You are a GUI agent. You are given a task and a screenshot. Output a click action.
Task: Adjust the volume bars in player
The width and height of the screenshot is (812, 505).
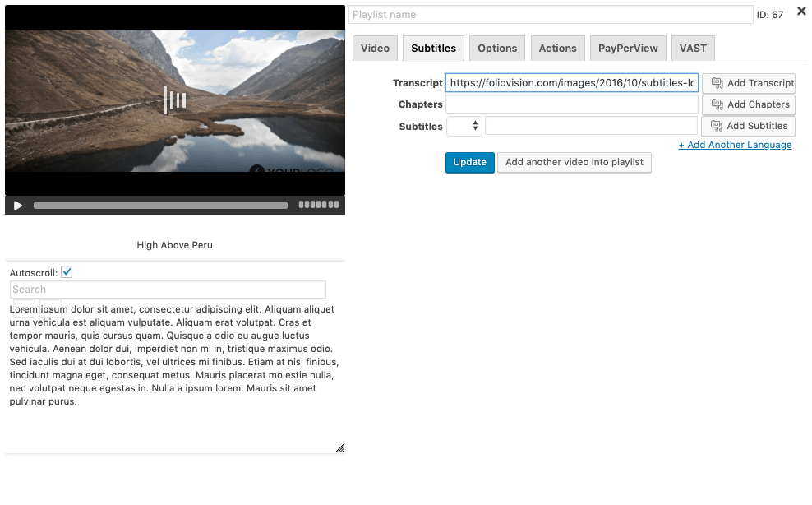click(319, 205)
